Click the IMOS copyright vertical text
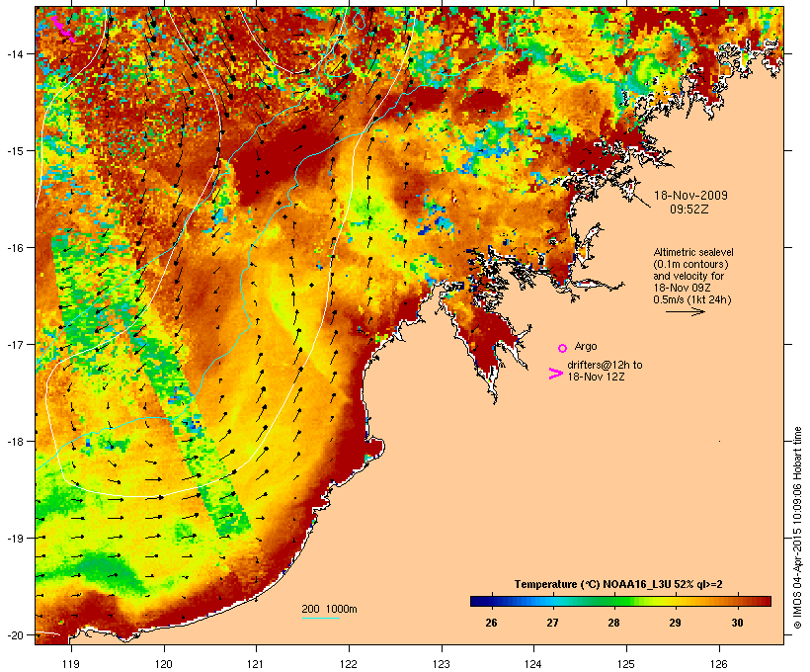The width and height of the screenshot is (810, 672). [x=797, y=528]
